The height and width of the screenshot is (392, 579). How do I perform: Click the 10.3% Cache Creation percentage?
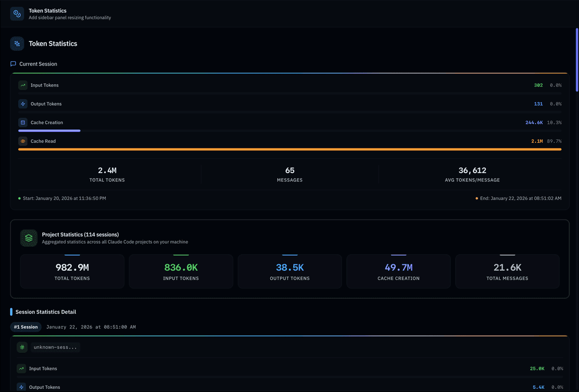(x=554, y=123)
